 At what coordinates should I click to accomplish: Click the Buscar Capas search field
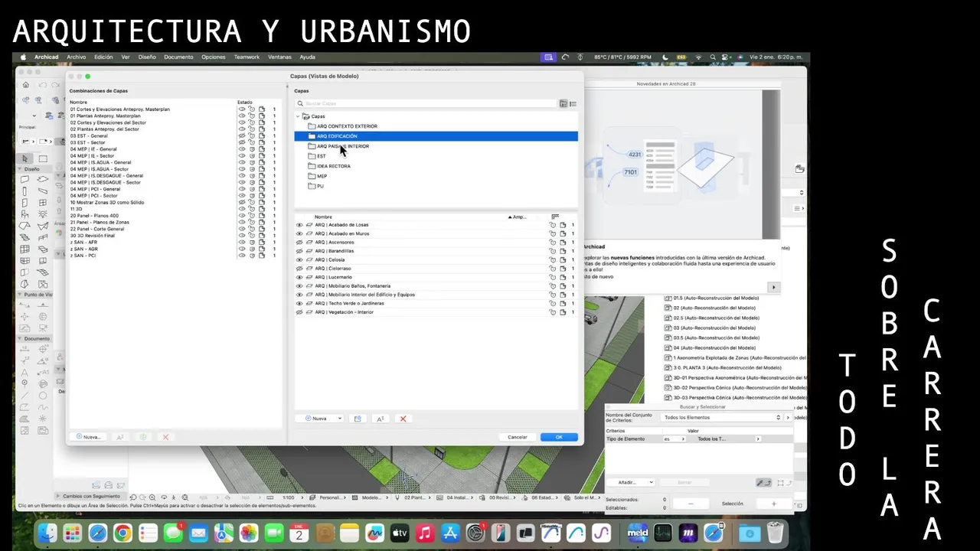(x=426, y=103)
